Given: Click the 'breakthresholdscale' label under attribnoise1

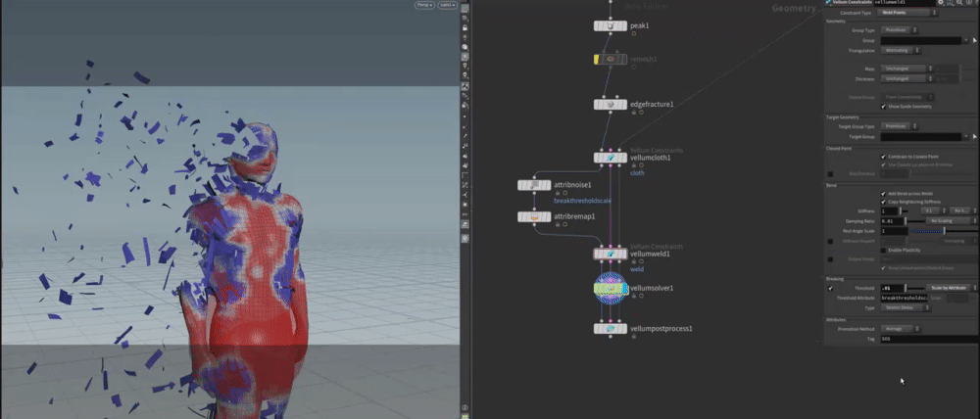Looking at the screenshot, I should pos(582,201).
